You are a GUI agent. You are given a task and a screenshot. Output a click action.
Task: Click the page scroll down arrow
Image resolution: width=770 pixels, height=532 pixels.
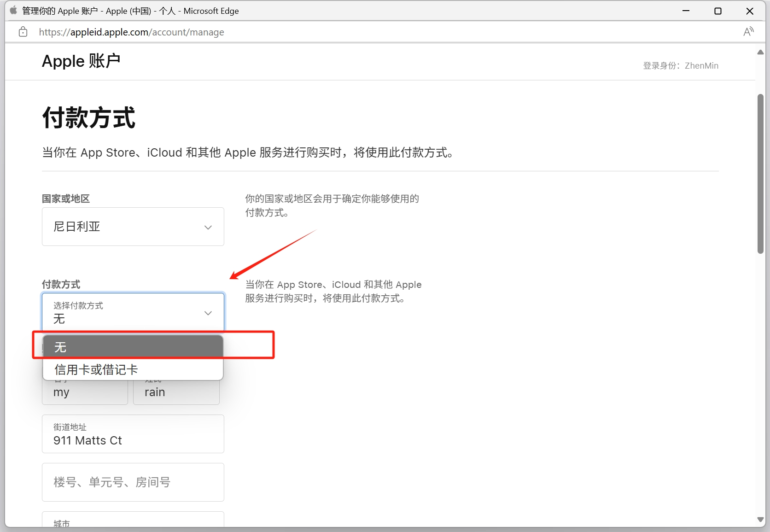[760, 519]
